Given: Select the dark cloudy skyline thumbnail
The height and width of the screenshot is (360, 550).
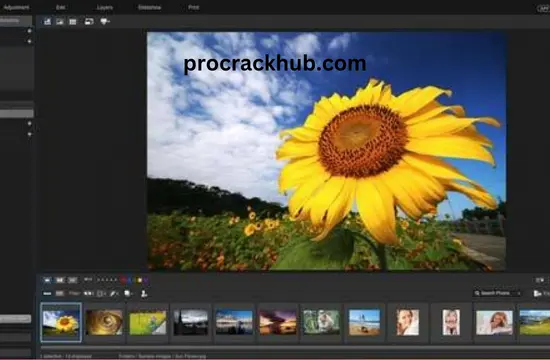Looking at the screenshot, I should pyautogui.click(x=191, y=322).
